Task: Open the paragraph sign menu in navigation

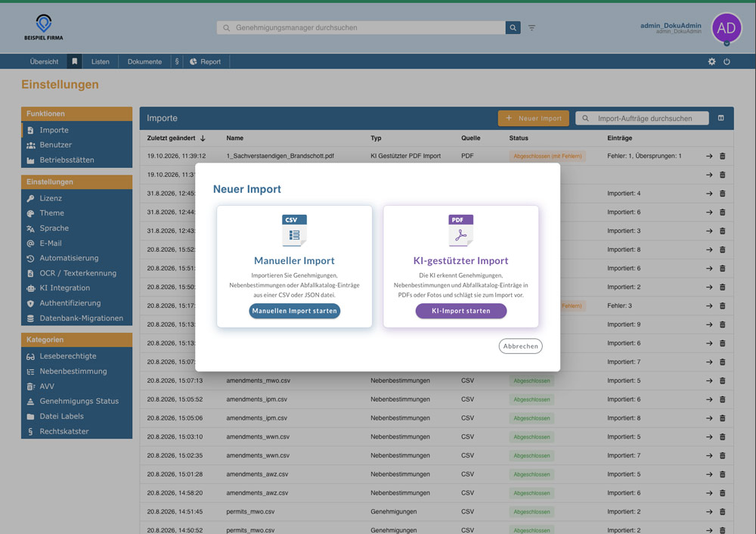Action: click(177, 62)
